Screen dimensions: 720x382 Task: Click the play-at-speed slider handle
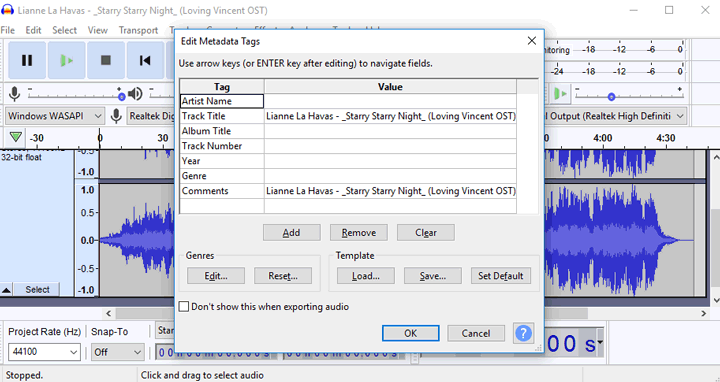[611, 97]
